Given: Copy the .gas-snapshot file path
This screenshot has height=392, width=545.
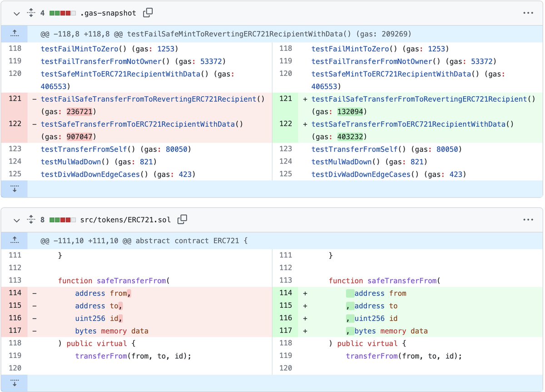Looking at the screenshot, I should [148, 13].
